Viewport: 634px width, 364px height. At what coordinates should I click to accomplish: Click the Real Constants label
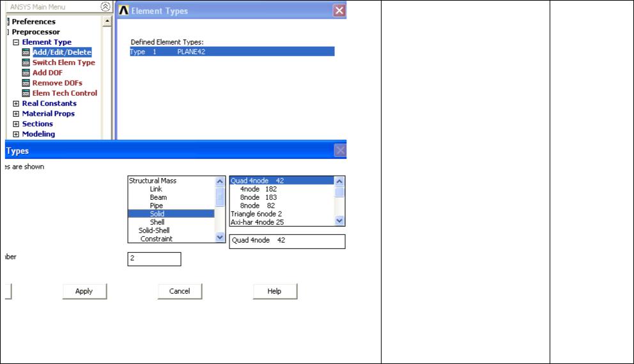49,103
